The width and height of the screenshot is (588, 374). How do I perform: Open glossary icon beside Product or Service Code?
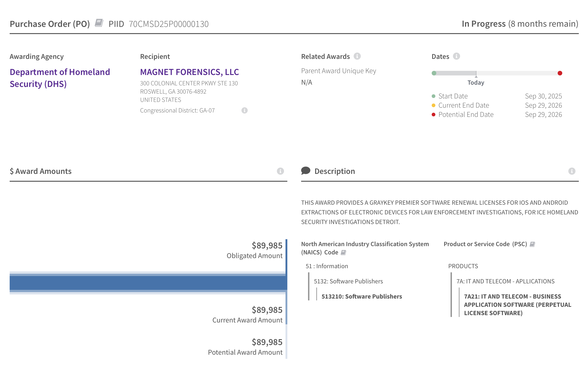pyautogui.click(x=532, y=244)
